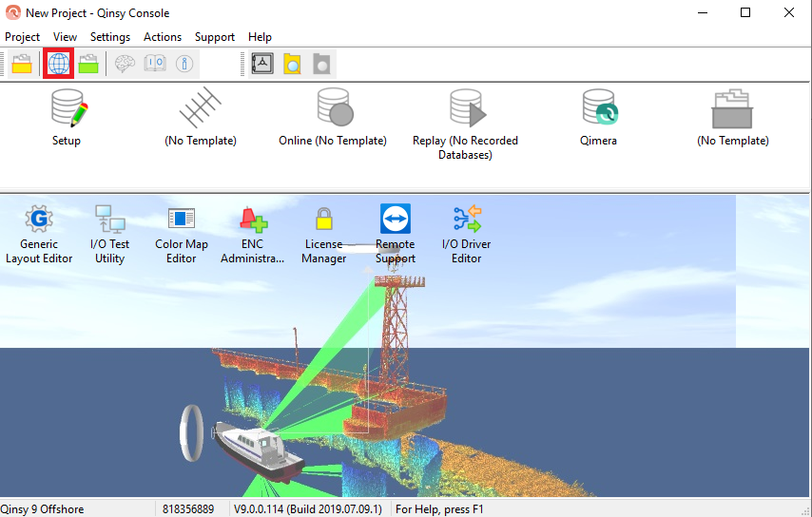Click the yellow folder with magnifier icon
The height and width of the screenshot is (517, 812).
point(292,64)
